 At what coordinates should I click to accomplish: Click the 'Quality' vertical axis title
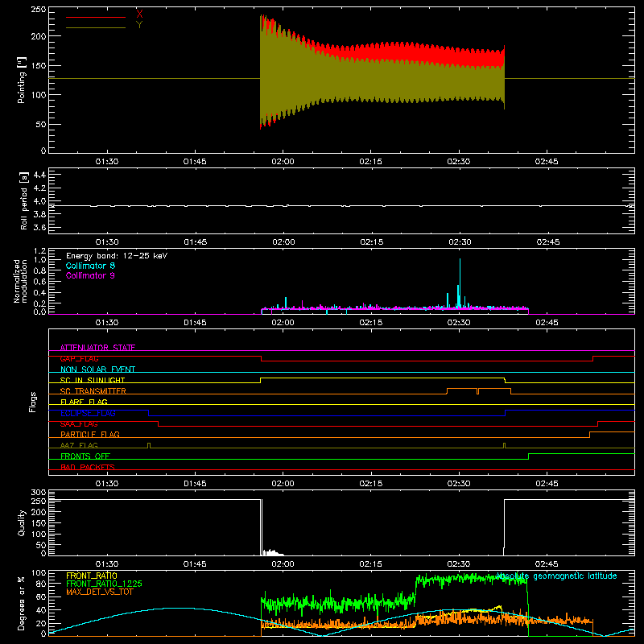coord(22,522)
